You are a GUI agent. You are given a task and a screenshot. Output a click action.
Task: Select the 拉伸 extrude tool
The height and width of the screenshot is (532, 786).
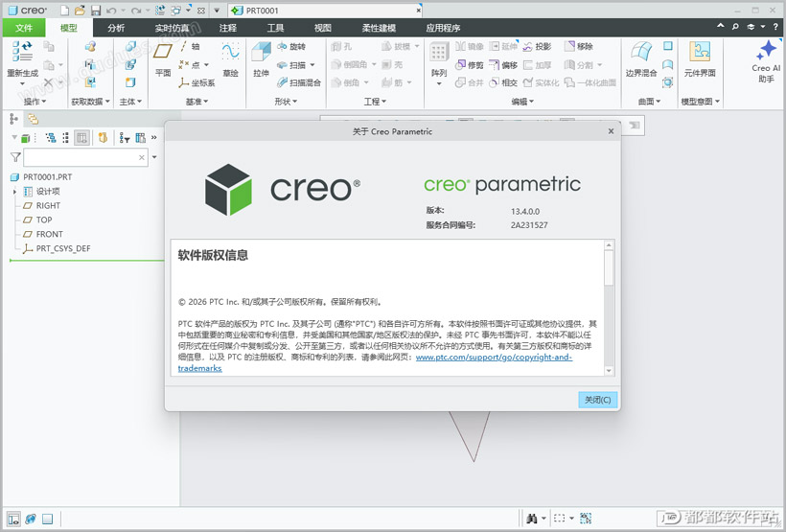[x=261, y=58]
